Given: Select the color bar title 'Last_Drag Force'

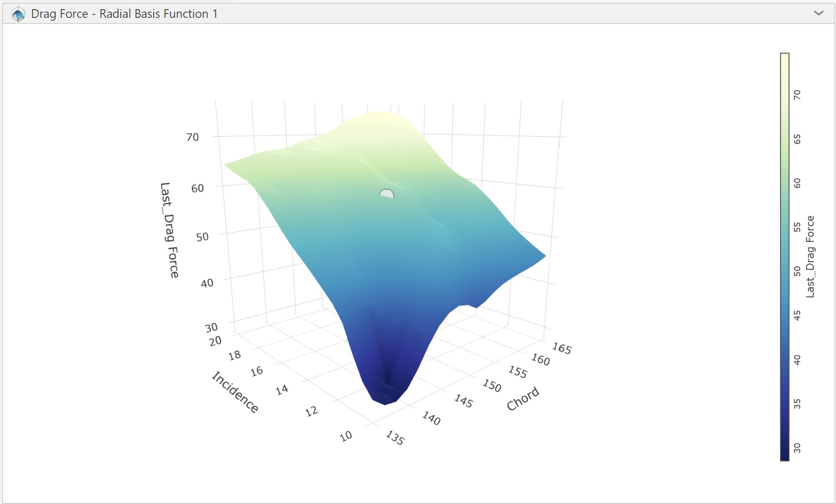Looking at the screenshot, I should (810, 256).
